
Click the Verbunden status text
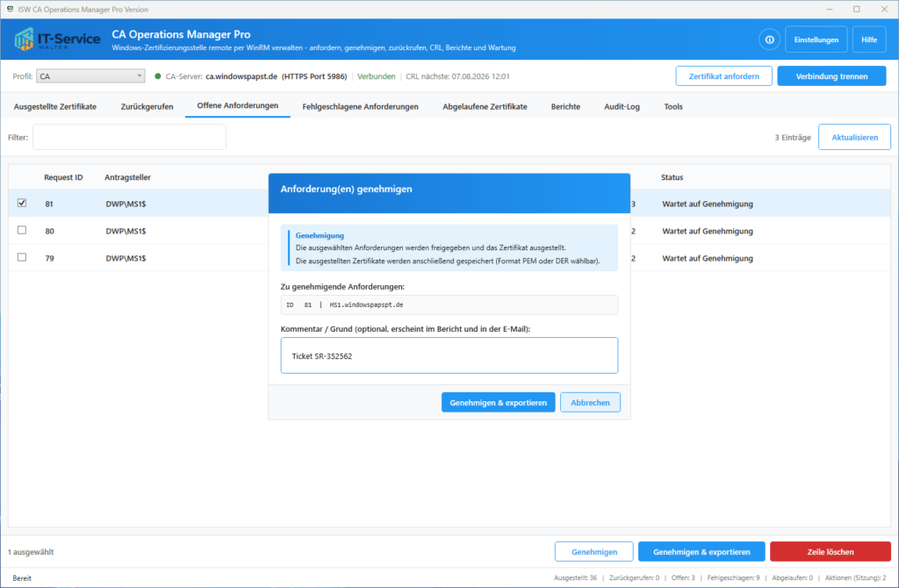coord(376,76)
